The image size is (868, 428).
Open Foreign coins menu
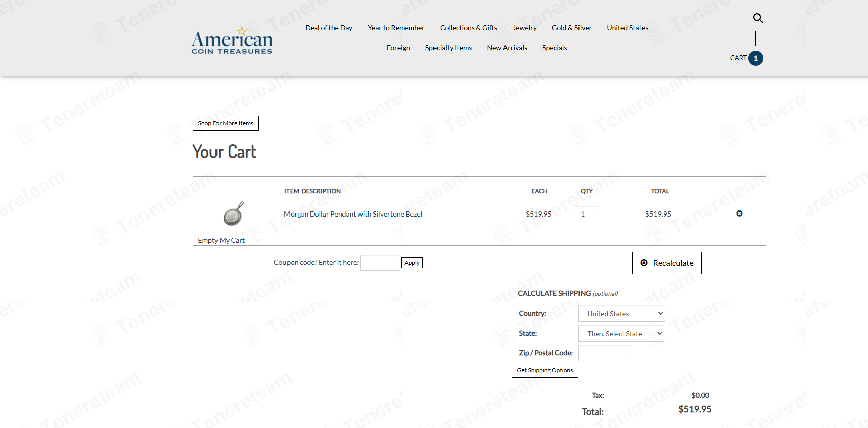tap(398, 48)
